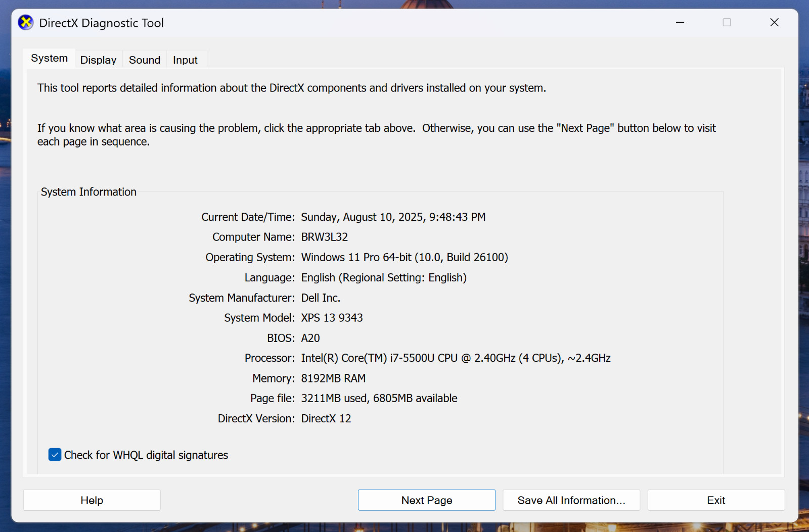Viewport: 809px width, 532px height.
Task: Uncheck Check for WHQL digital signatures
Action: [x=55, y=455]
